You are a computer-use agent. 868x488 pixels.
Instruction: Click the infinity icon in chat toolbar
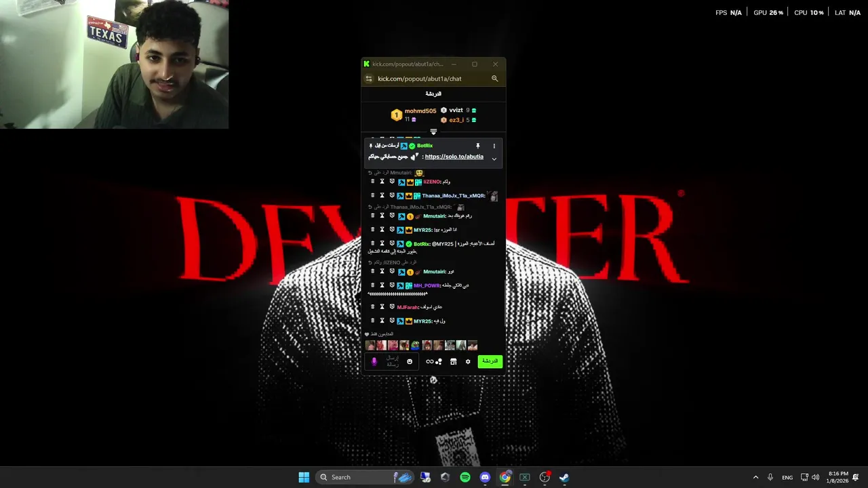pos(429,362)
